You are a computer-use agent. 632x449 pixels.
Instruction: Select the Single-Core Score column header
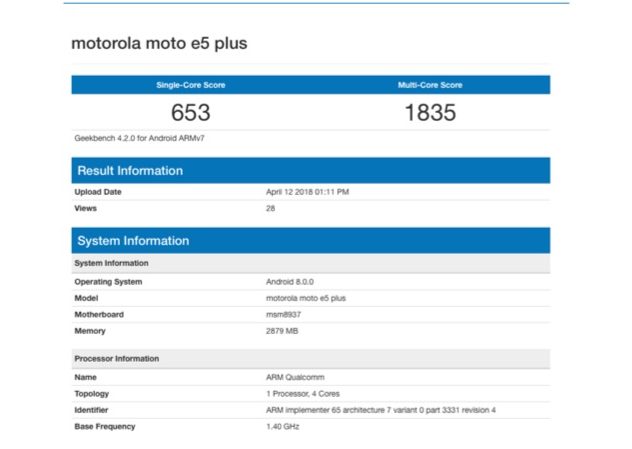[190, 85]
